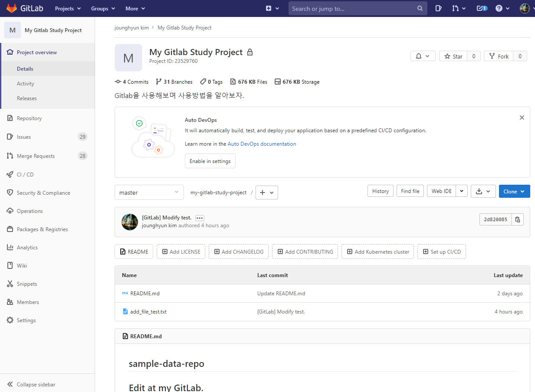This screenshot has height=392, width=535.
Task: Fork the project
Action: [x=499, y=56]
